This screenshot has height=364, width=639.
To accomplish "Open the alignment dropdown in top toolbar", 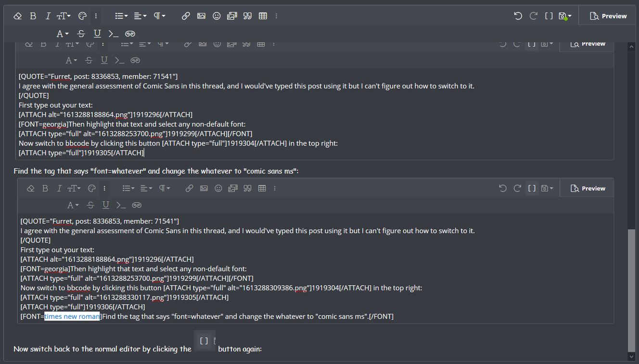I will (140, 16).
